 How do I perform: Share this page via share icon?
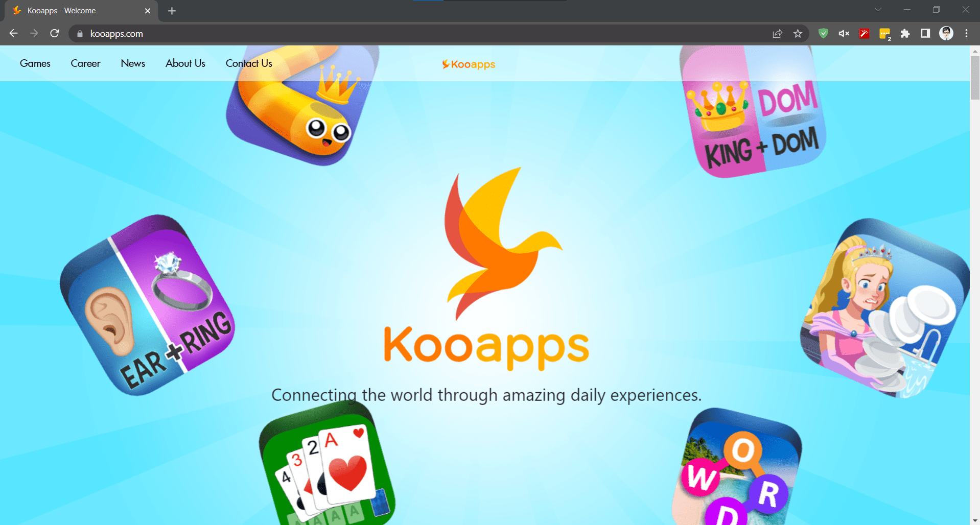pyautogui.click(x=777, y=34)
